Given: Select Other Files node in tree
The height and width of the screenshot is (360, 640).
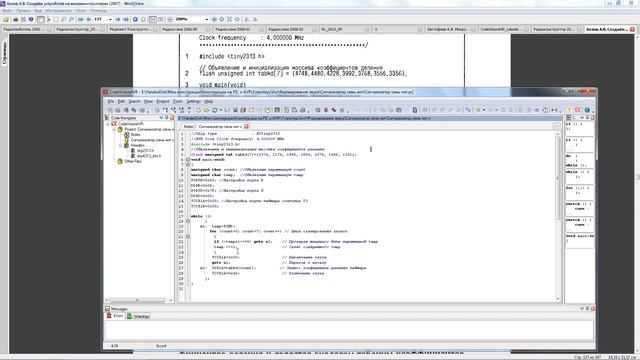Looking at the screenshot, I should 133,161.
